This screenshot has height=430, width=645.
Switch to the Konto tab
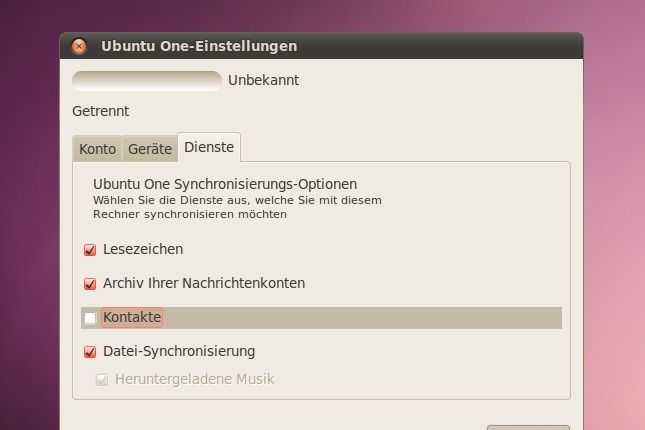(x=98, y=149)
